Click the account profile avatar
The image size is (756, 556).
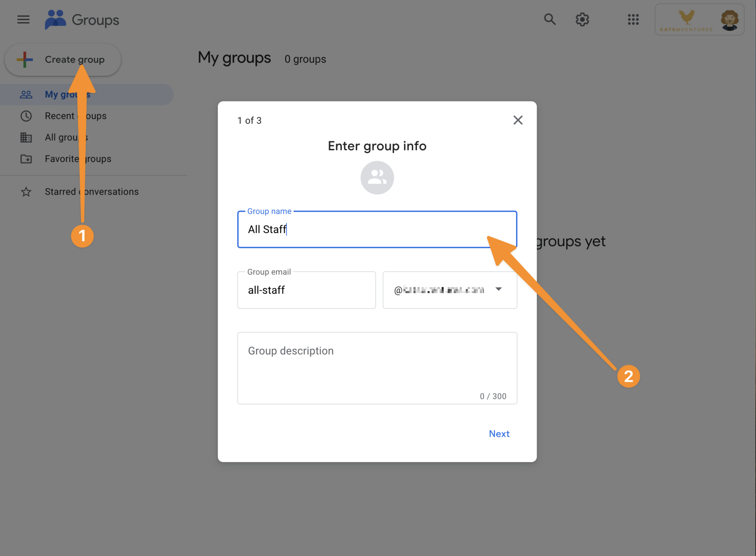[x=729, y=19]
